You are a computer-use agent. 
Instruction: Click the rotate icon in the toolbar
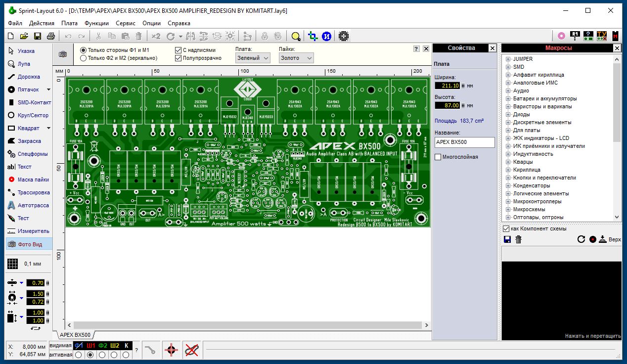click(171, 36)
